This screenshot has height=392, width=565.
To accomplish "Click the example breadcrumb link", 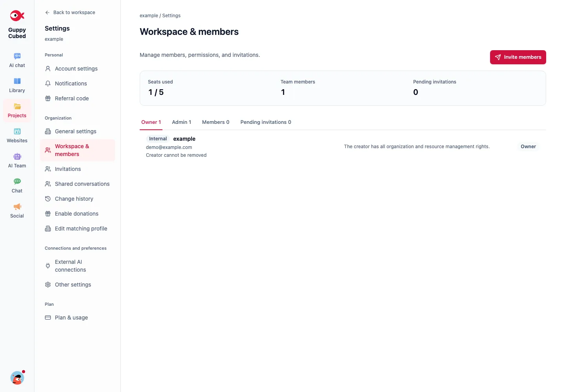I will click(149, 16).
